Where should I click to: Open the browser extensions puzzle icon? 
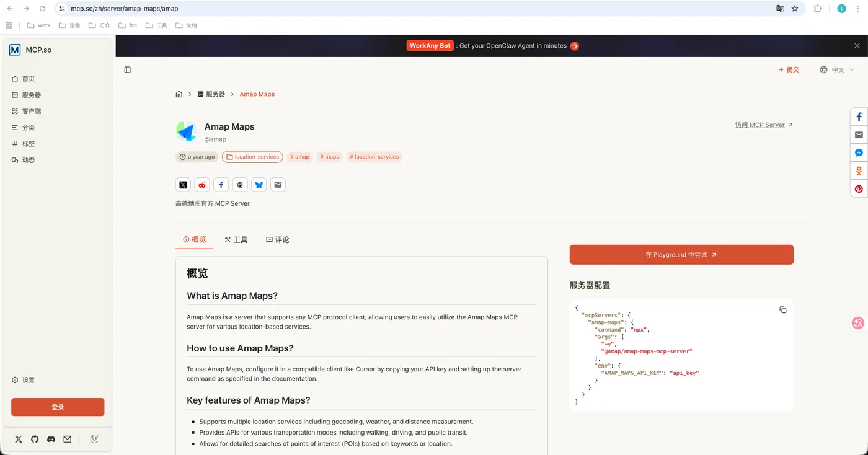tap(818, 9)
